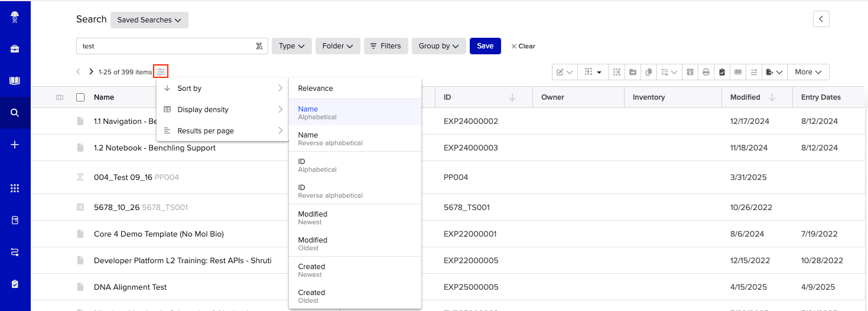The height and width of the screenshot is (311, 868).
Task: Click the plus create icon in sidebar
Action: (15, 145)
